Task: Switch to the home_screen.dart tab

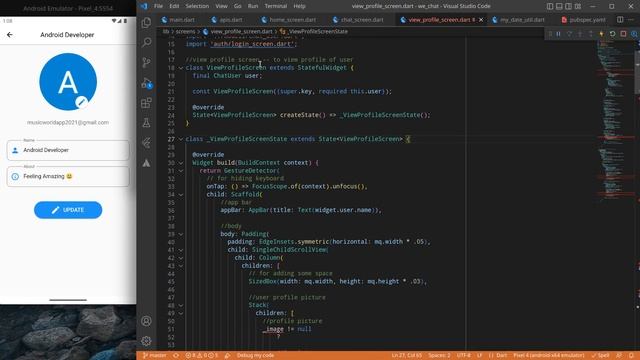Action: click(x=289, y=20)
